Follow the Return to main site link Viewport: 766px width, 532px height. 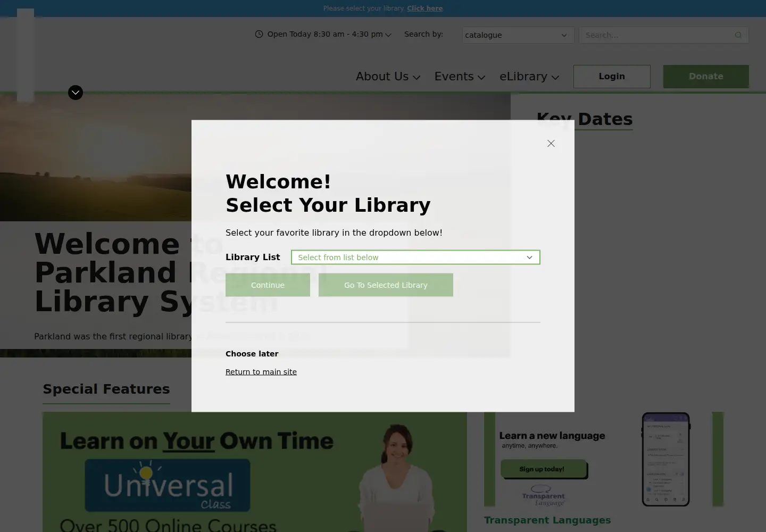pos(261,372)
